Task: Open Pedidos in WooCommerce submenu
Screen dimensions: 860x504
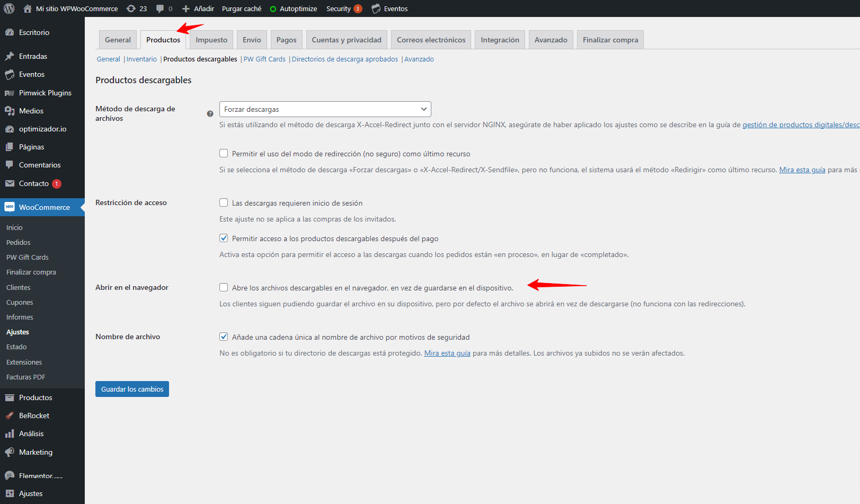Action: (19, 242)
